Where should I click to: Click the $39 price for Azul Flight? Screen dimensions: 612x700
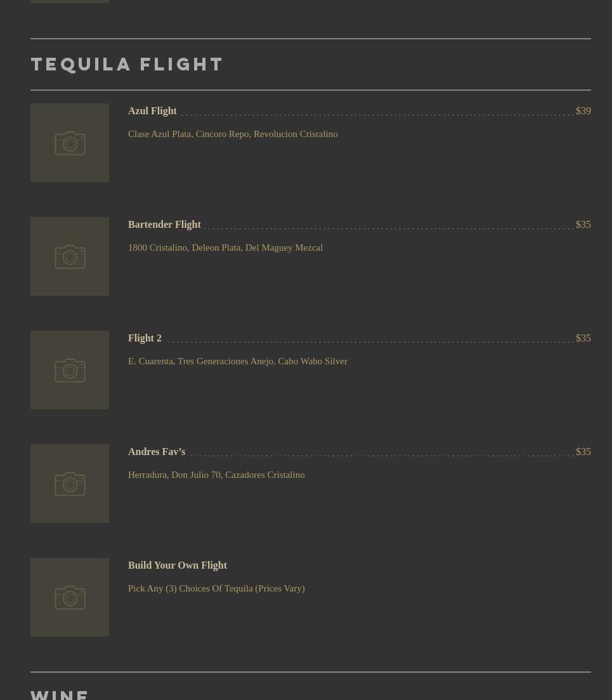point(583,111)
